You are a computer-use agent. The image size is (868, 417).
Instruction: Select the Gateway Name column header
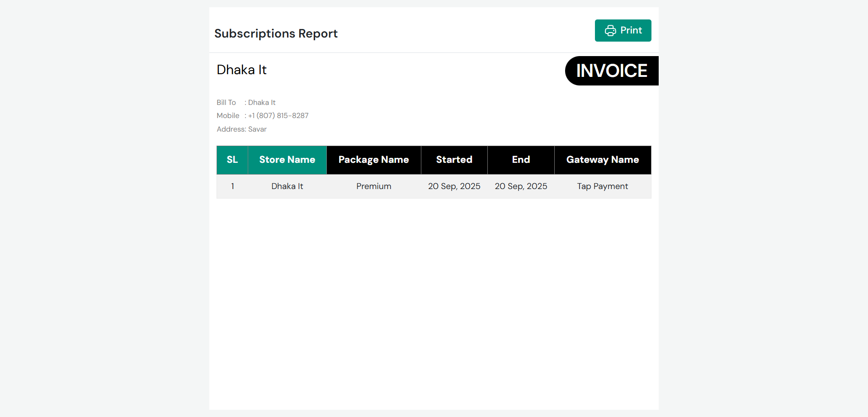pyautogui.click(x=602, y=160)
